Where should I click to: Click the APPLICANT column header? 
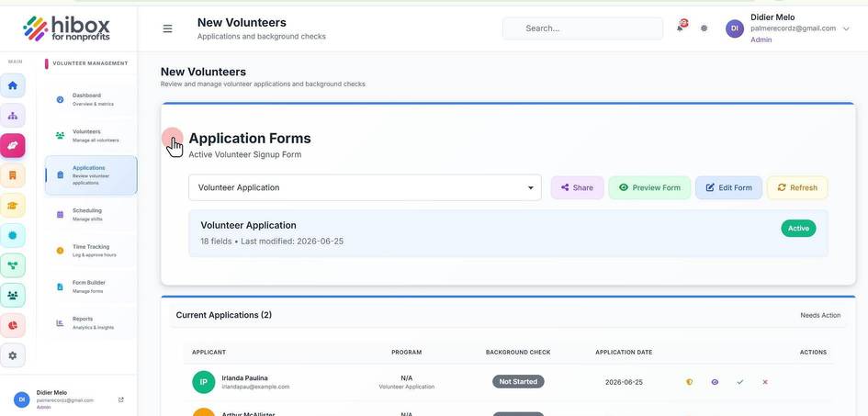(209, 353)
